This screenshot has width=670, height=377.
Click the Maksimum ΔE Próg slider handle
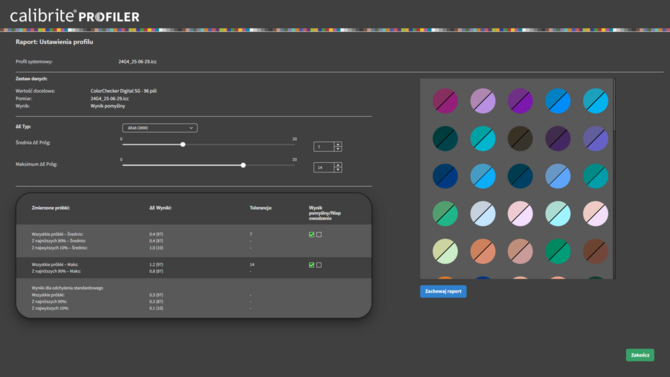click(x=243, y=165)
